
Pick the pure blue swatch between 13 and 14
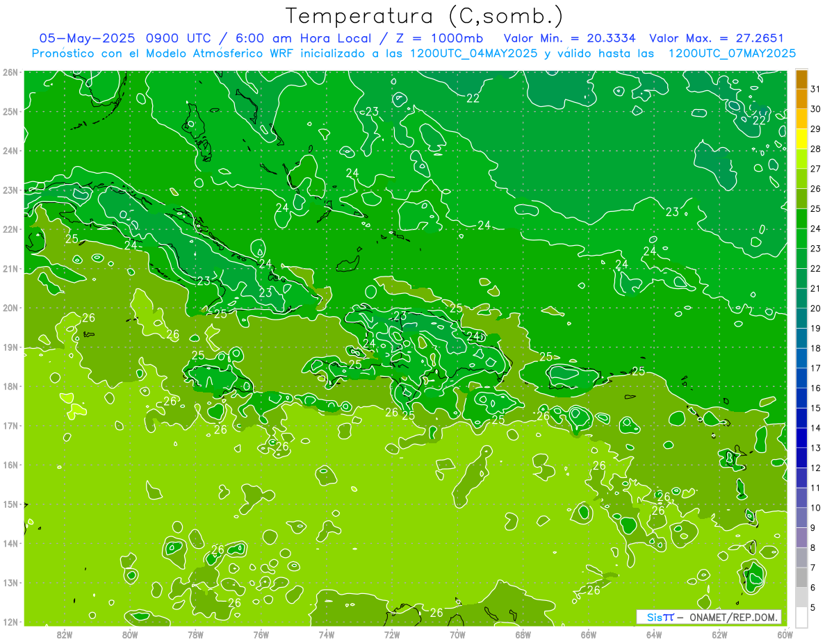801,438
